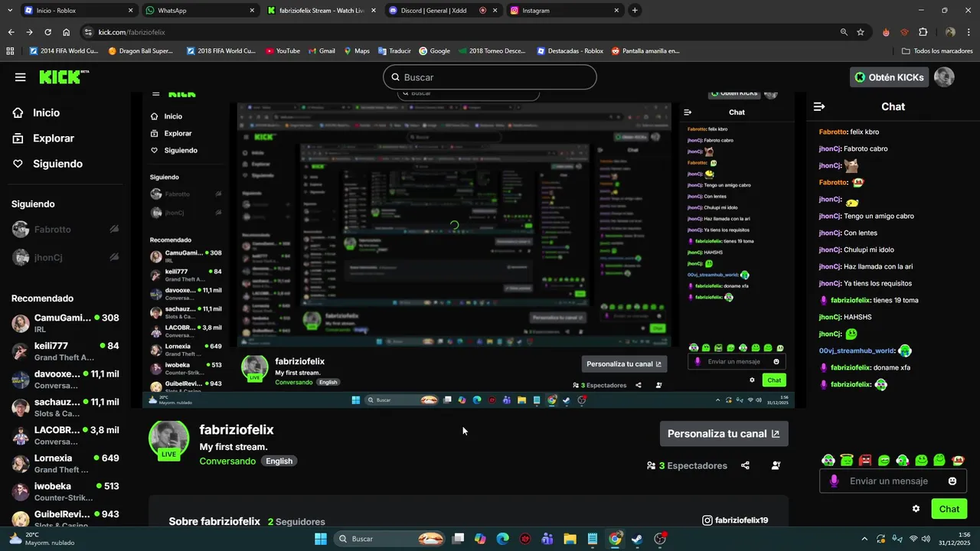Collapse the chat panel icon
This screenshot has width=980, height=551.
click(x=819, y=106)
